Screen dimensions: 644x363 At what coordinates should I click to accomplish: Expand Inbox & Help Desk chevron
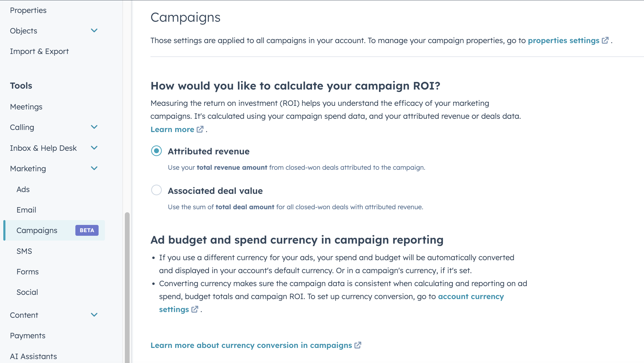click(94, 148)
